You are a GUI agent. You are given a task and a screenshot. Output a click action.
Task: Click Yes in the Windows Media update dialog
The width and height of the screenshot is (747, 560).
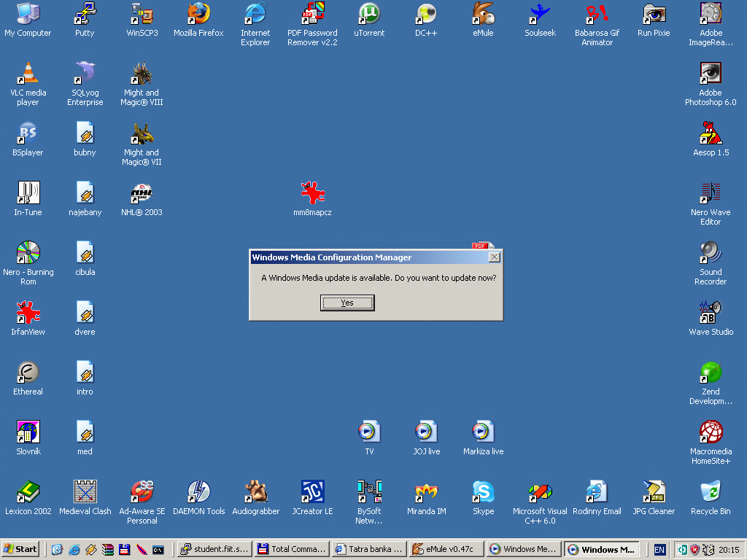(x=347, y=303)
